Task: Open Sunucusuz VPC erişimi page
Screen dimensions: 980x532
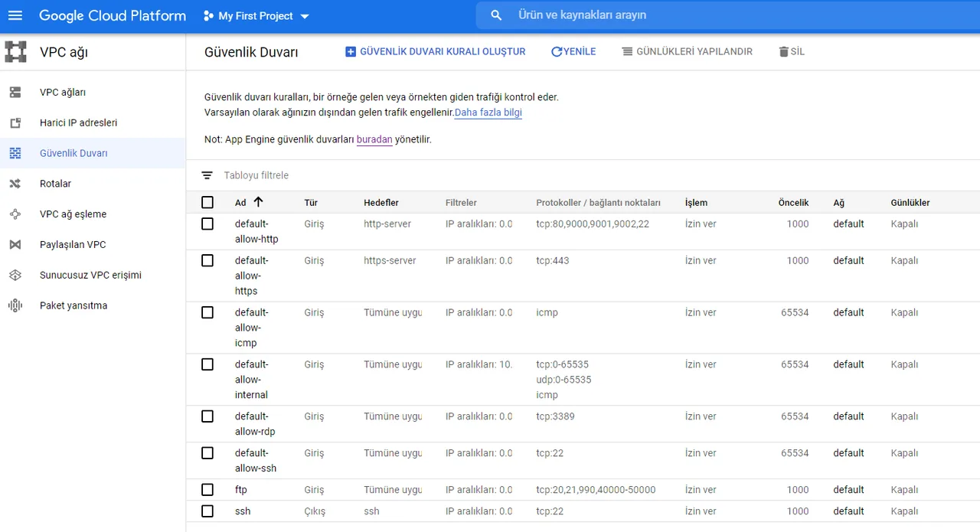Action: tap(90, 275)
